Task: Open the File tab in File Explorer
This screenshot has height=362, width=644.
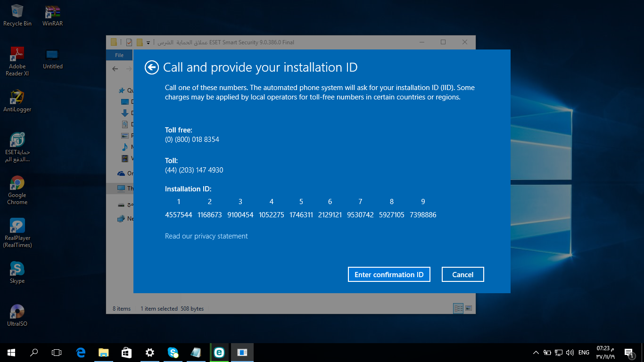Action: (119, 55)
